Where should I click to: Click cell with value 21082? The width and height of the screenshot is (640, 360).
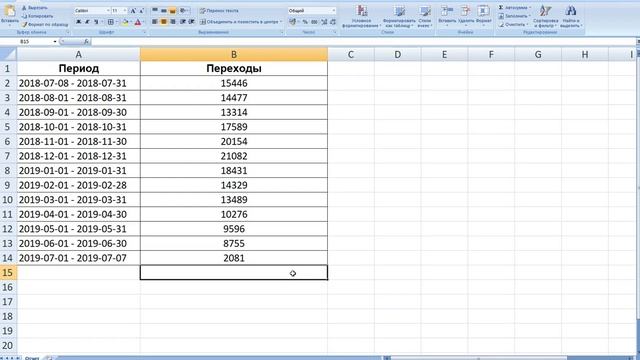tap(234, 156)
